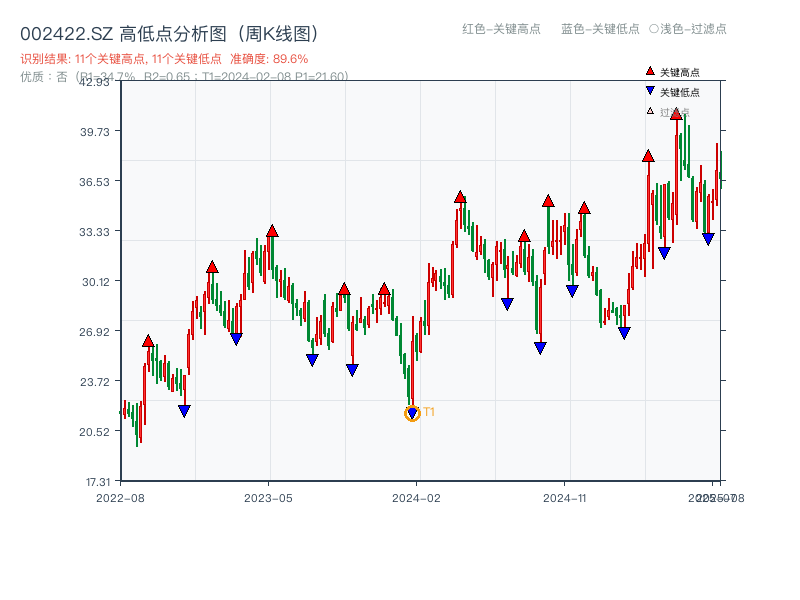
Task: Click the 30.12 y-axis label
Action: click(x=96, y=282)
